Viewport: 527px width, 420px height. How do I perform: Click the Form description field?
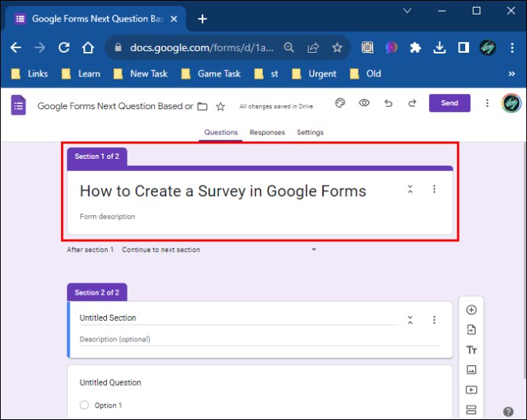click(107, 216)
